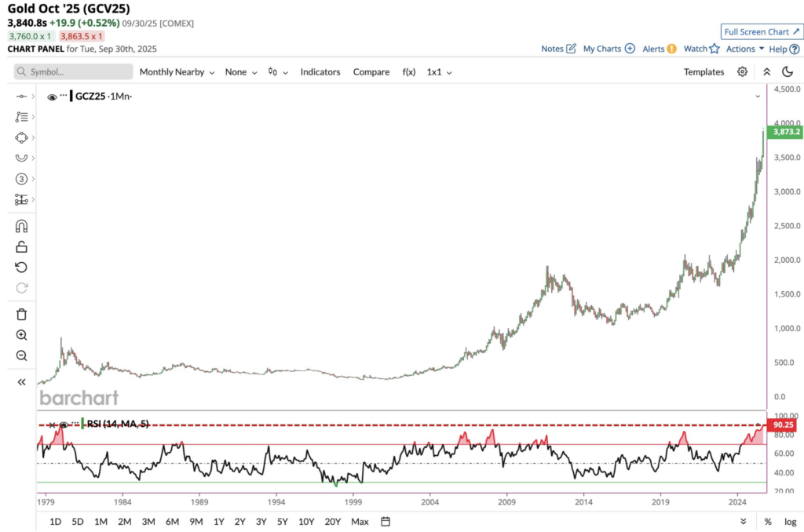Screen dimensions: 804x532
Task: Open the My Charts link
Action: click(x=603, y=49)
